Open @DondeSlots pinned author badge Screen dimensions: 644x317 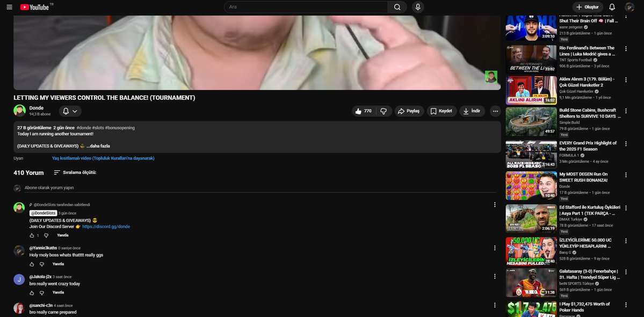43,213
